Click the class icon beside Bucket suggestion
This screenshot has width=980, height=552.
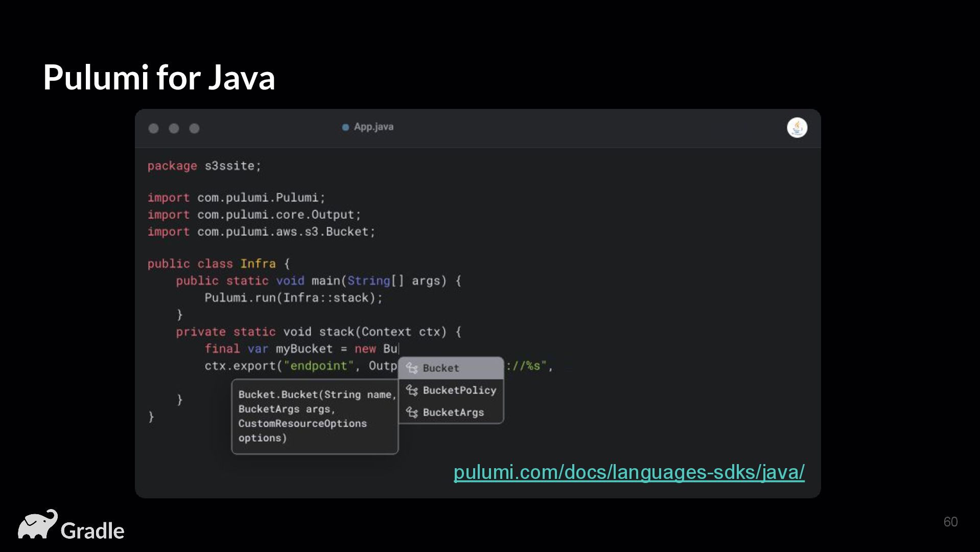(412, 368)
